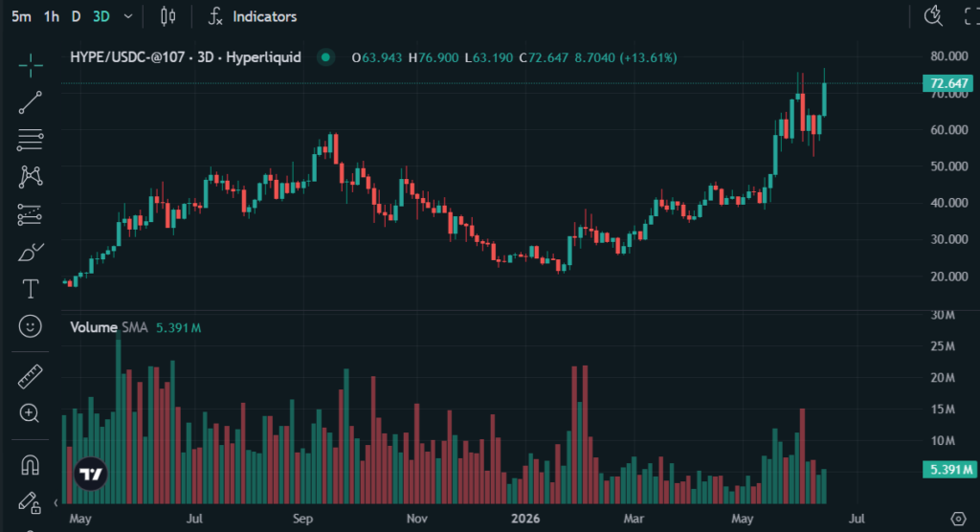Click the HYPE/USDC-@107 symbol title
This screenshot has height=532, width=980.
(x=185, y=57)
